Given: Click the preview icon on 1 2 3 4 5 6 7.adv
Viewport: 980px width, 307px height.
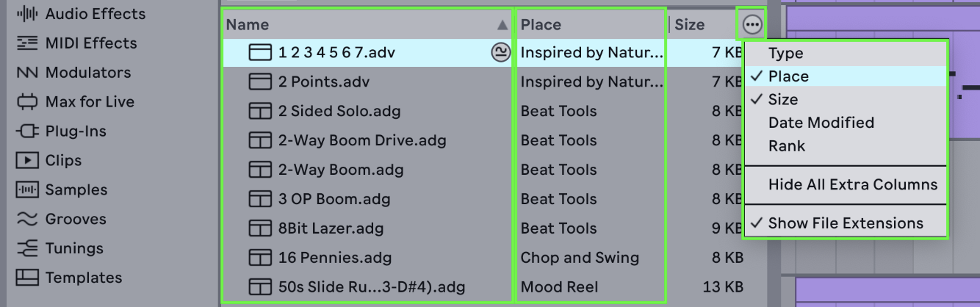Looking at the screenshot, I should click(500, 52).
